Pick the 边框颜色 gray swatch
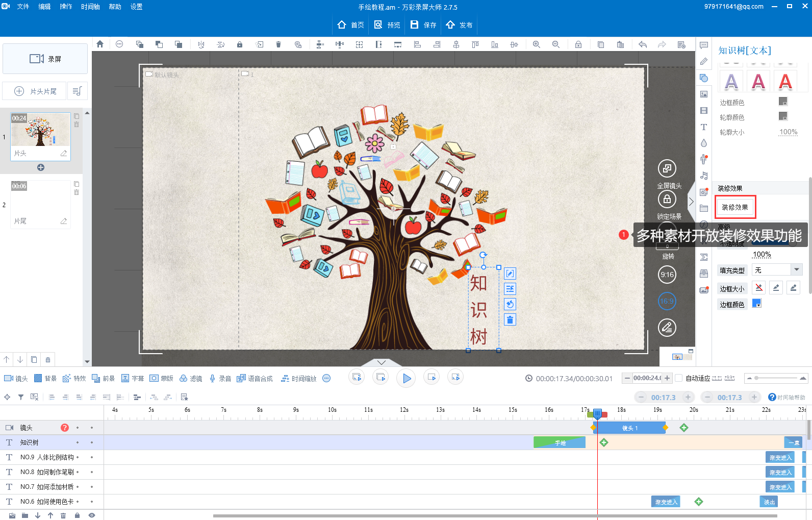812x520 pixels. [783, 102]
